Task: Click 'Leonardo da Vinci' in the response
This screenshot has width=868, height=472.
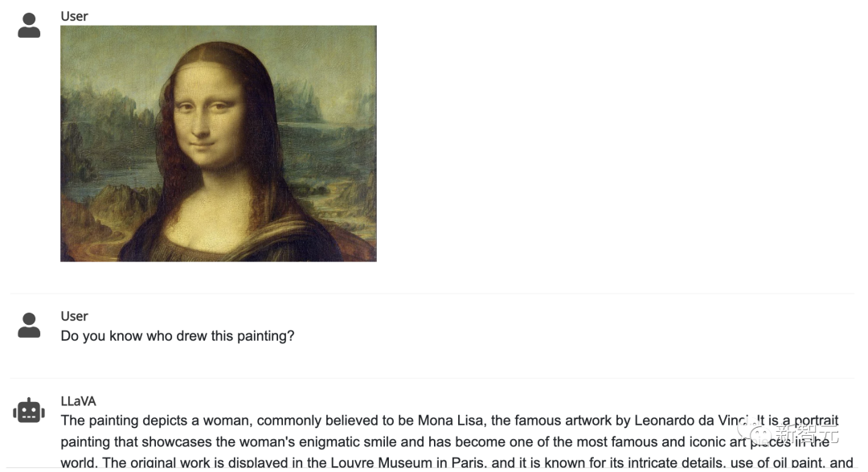Action: tap(691, 421)
